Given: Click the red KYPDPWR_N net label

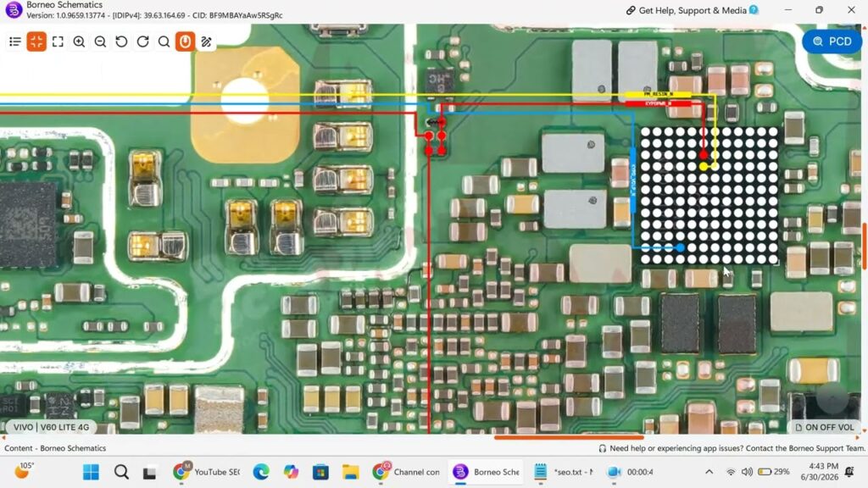Looking at the screenshot, I should click(658, 103).
